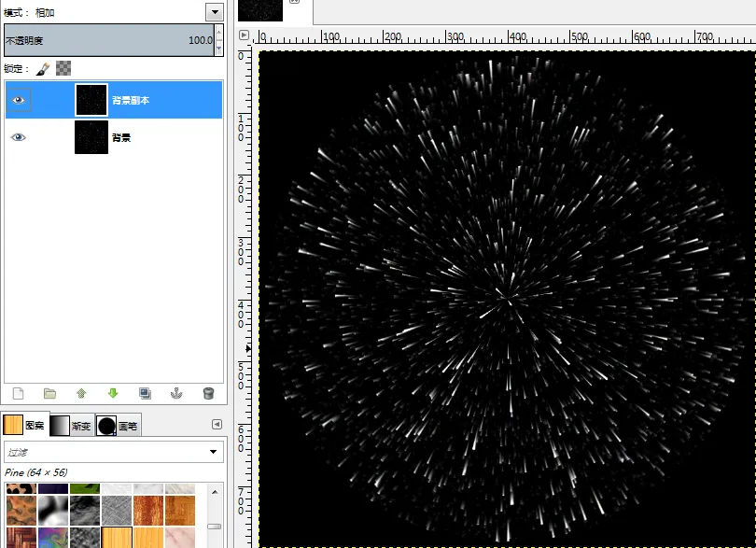The height and width of the screenshot is (548, 756).
Task: Hide the 背景副本 layer
Action: (19, 100)
